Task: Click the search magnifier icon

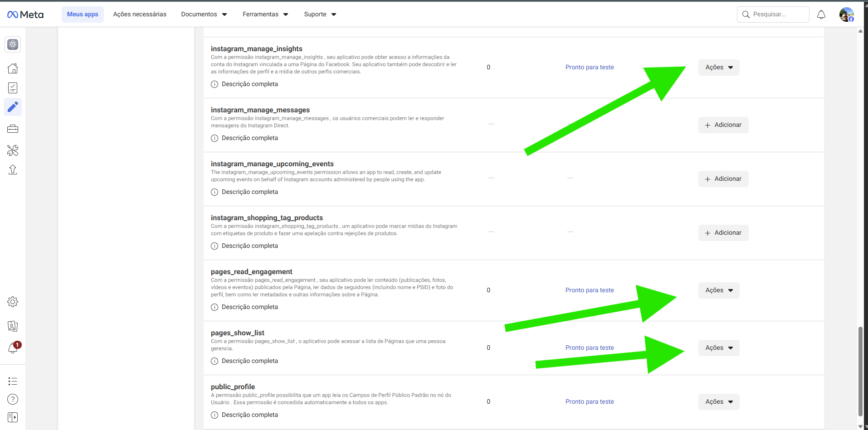Action: 746,14
